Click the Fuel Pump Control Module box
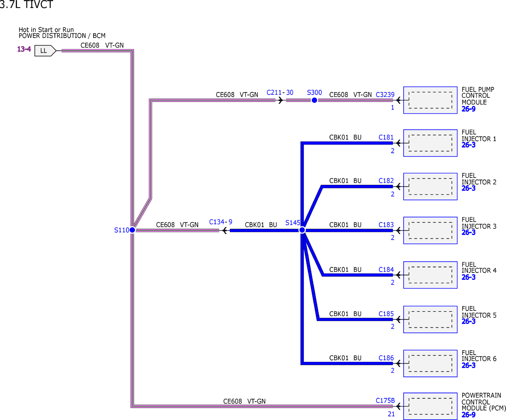This screenshot has width=506, height=420. coord(430,100)
